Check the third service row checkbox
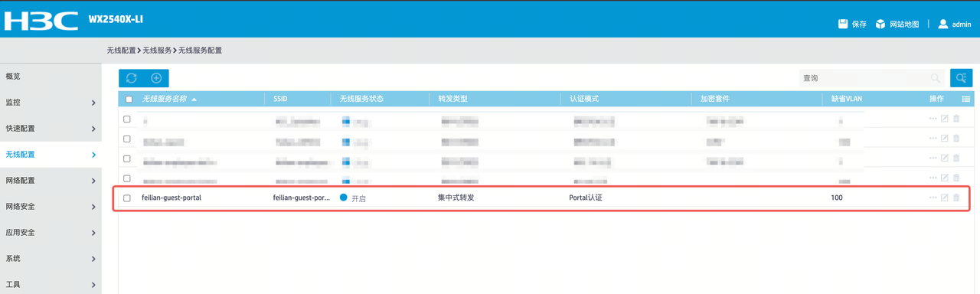This screenshot has width=980, height=294. coord(127,158)
